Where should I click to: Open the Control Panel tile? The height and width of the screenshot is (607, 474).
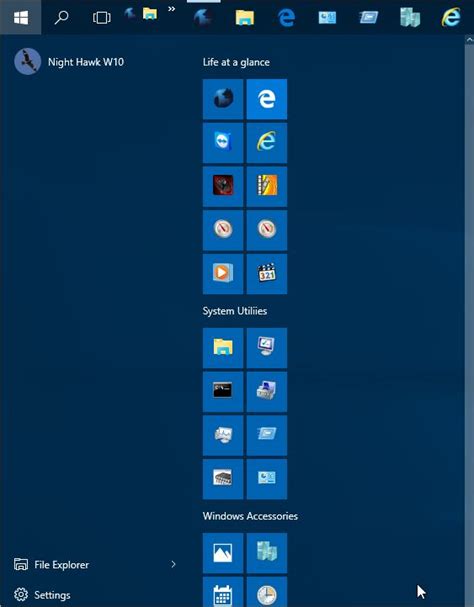[x=267, y=479]
